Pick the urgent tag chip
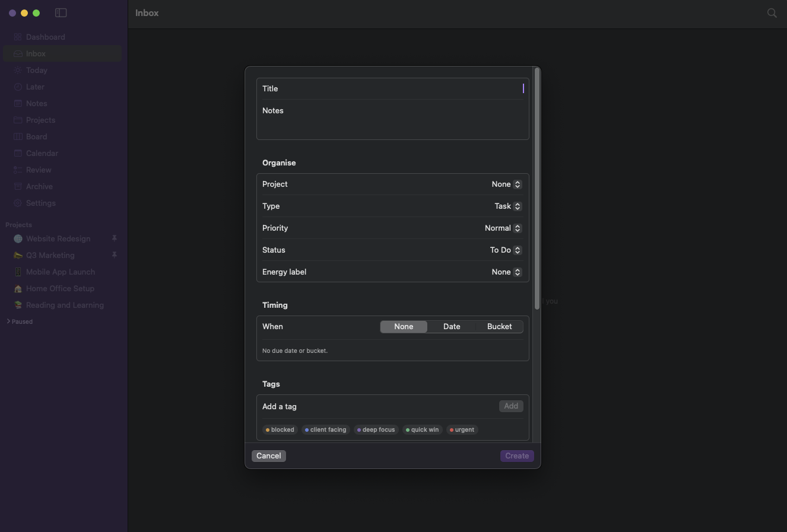787x532 pixels. pos(462,430)
